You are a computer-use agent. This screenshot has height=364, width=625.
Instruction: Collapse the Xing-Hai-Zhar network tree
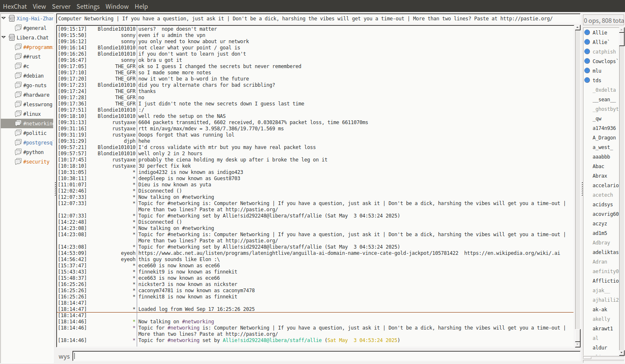coord(4,18)
